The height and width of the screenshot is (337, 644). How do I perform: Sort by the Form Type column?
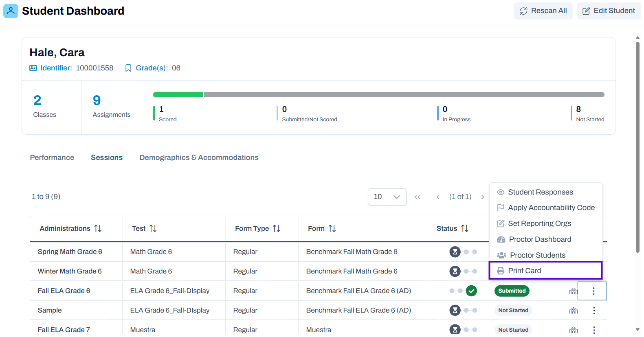coord(277,229)
